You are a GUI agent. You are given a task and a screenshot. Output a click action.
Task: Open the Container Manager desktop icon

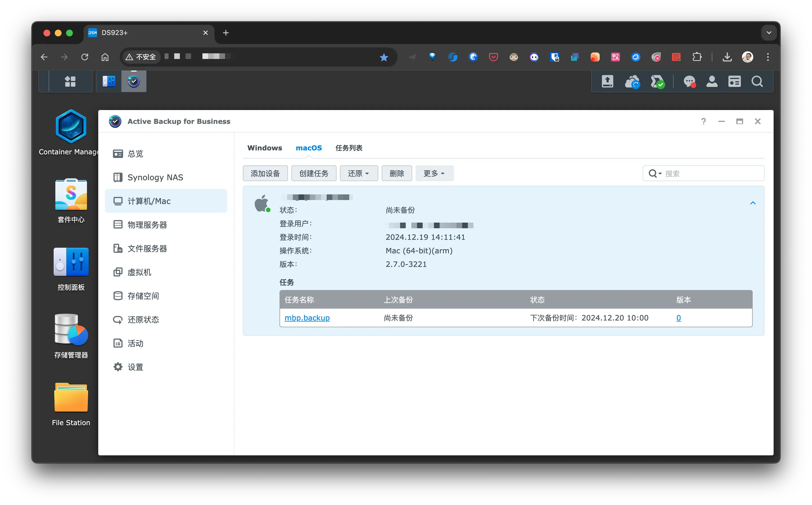click(x=71, y=127)
